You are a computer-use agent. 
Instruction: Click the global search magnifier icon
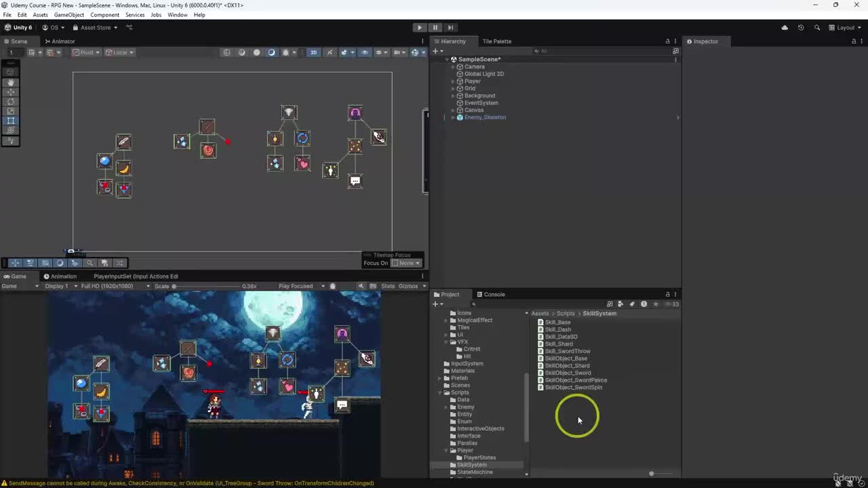pos(817,28)
